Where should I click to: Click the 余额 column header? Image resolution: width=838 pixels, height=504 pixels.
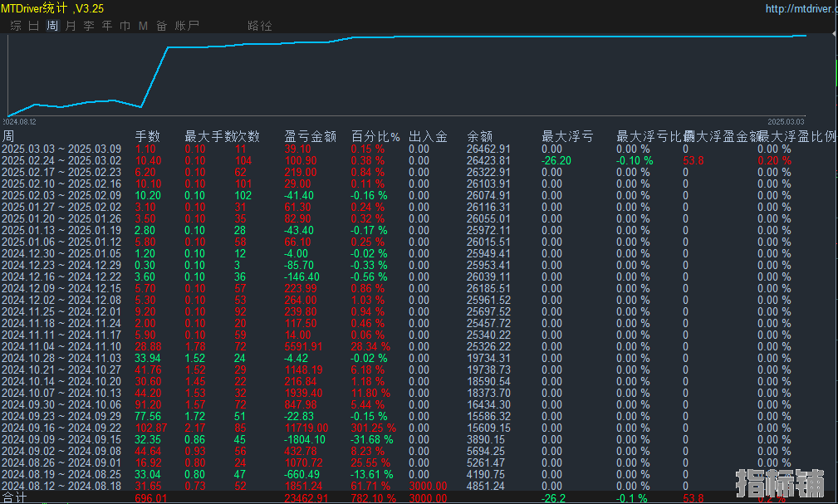tap(479, 136)
